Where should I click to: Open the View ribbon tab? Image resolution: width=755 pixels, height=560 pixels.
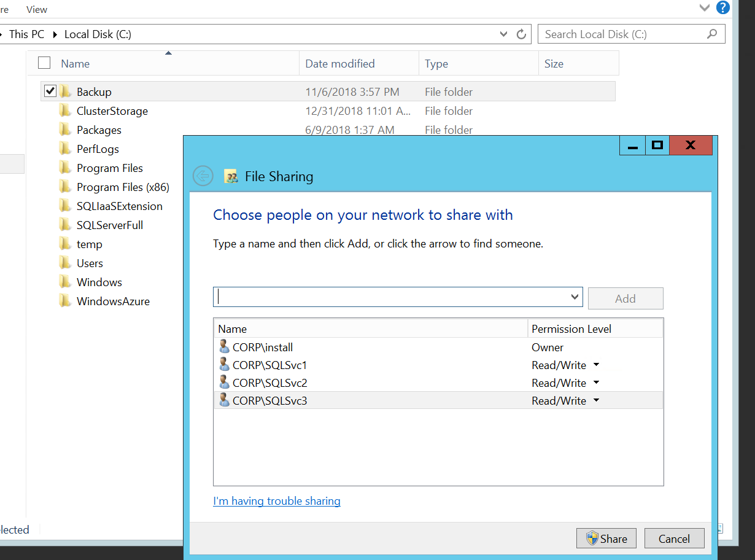click(37, 10)
